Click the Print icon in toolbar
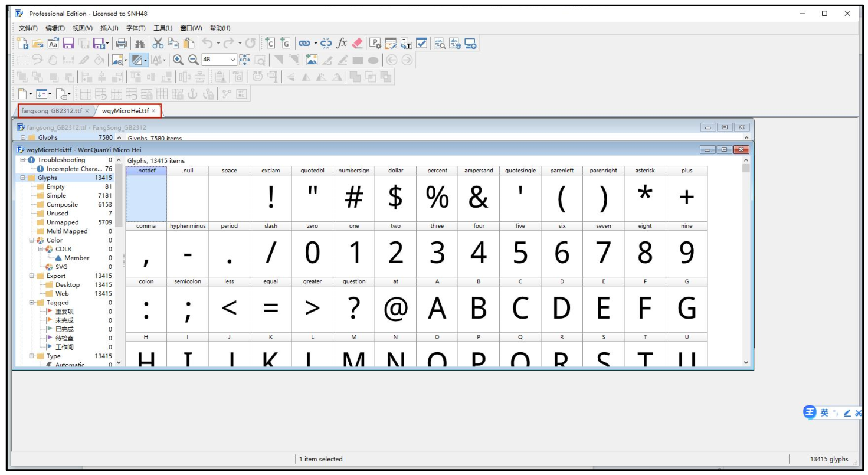868x475 pixels. tap(122, 43)
